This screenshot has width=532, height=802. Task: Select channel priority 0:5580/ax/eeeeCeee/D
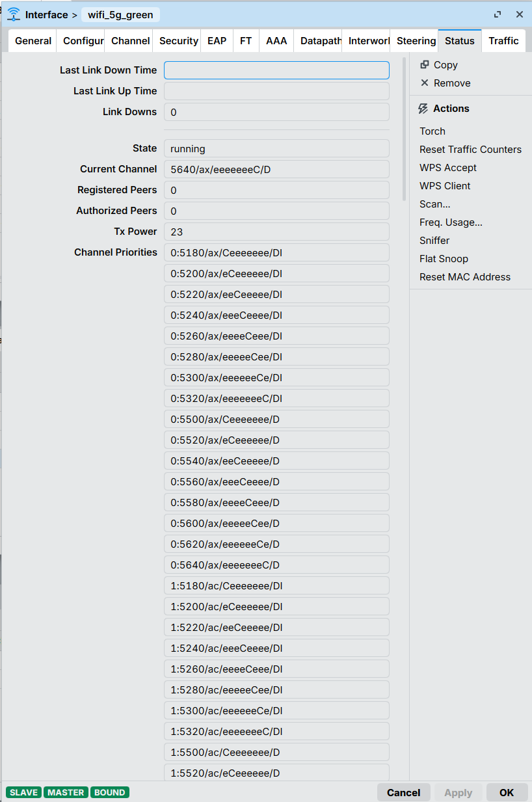(276, 502)
